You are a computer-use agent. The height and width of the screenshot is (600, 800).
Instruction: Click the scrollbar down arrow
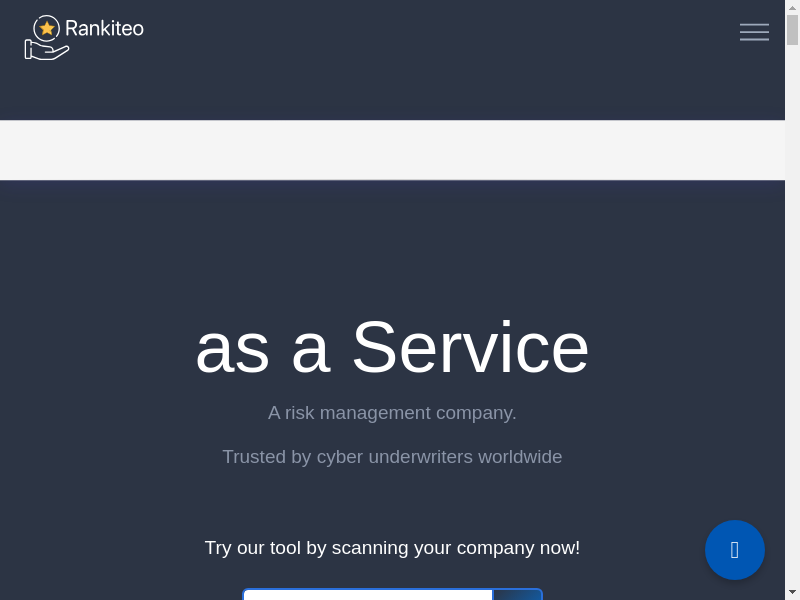point(792,592)
